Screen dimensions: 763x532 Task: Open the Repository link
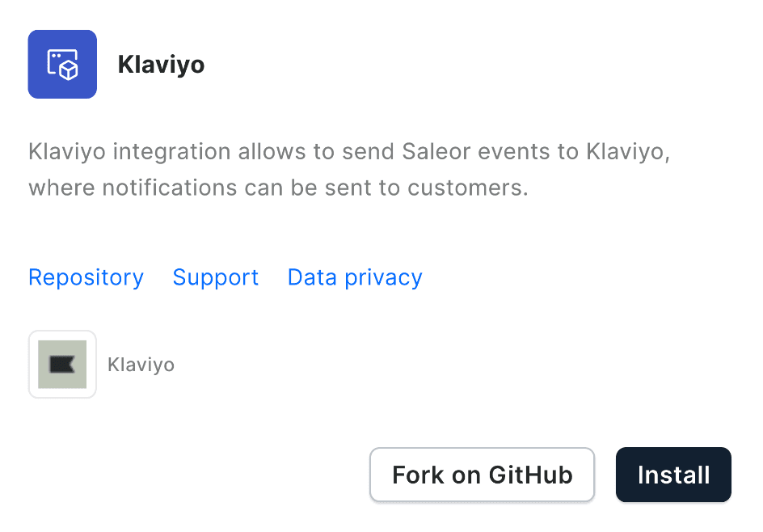coord(86,277)
